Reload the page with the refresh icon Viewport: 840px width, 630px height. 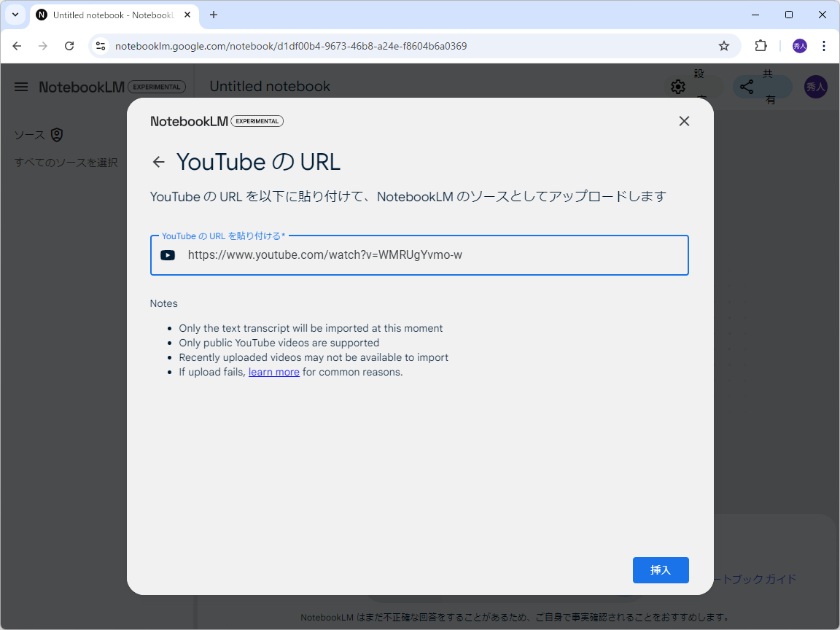pos(69,45)
